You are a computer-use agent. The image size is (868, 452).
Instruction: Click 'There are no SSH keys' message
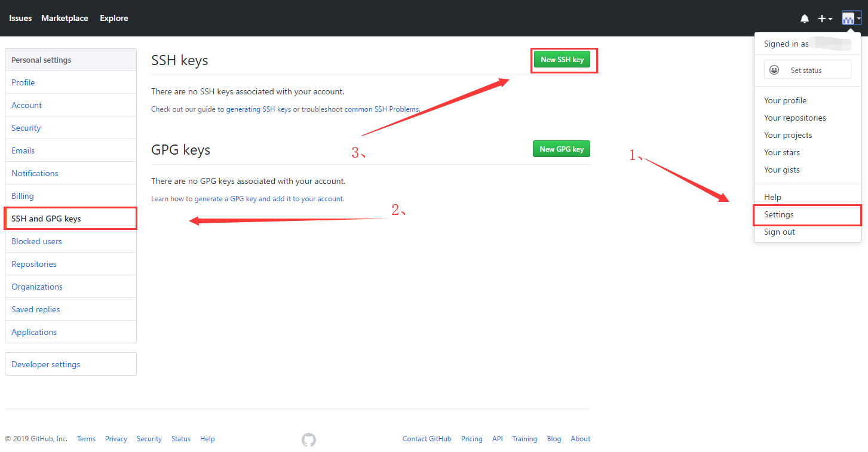pos(247,91)
